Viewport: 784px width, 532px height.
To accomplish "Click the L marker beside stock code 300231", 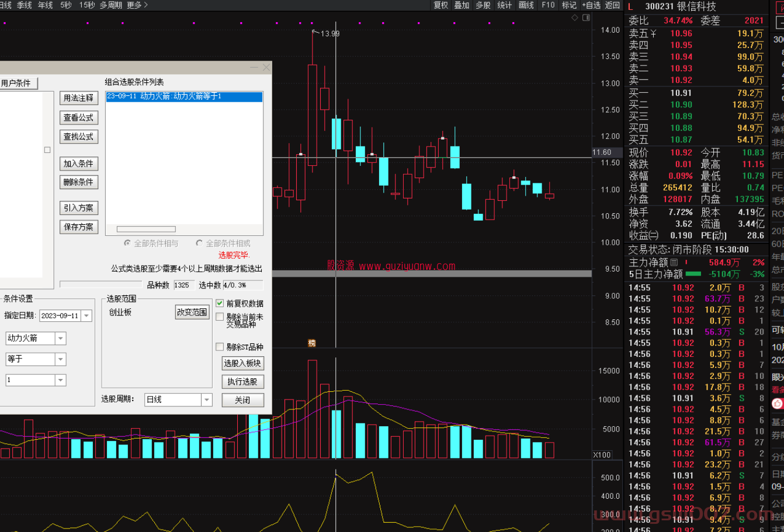I will [630, 6].
